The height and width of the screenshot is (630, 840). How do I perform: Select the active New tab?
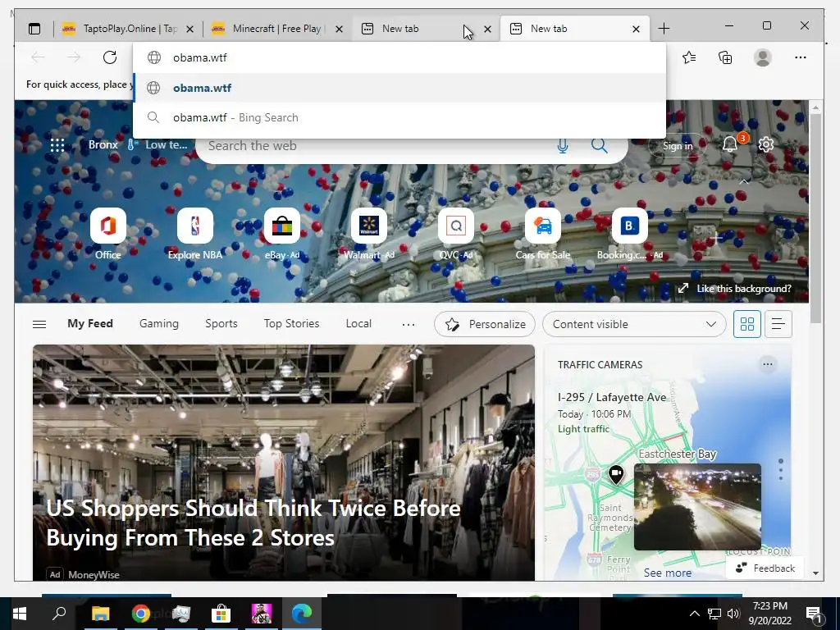pos(575,29)
